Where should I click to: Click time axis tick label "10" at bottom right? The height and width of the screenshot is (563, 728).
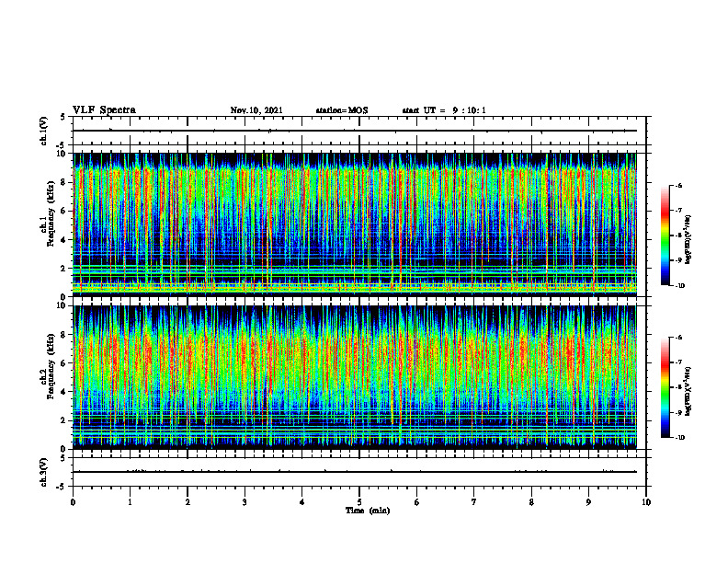646,502
